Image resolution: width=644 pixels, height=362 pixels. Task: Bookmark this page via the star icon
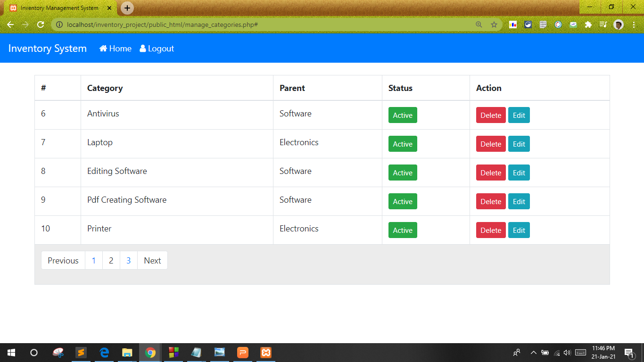[494, 24]
